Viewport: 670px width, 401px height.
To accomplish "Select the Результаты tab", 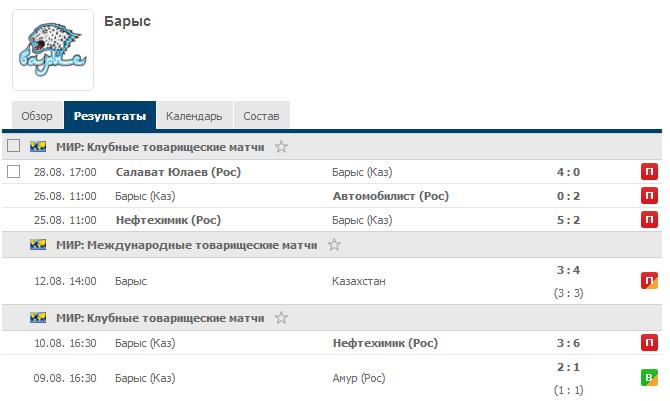I will coord(110,116).
